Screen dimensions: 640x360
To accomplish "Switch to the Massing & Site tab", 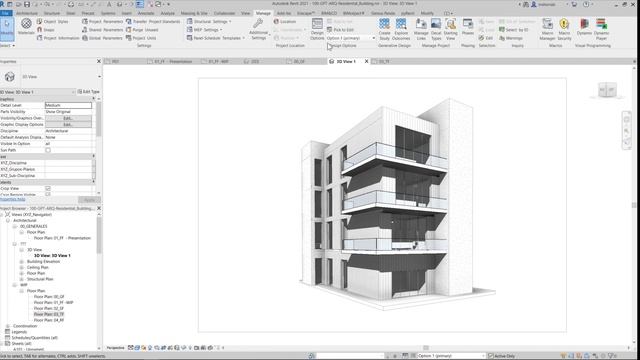I will tap(194, 13).
